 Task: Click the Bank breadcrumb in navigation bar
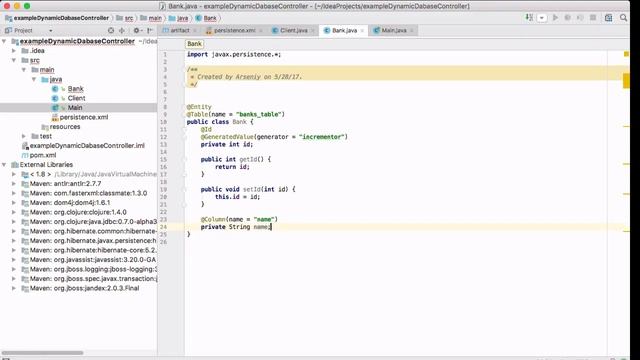click(206, 18)
